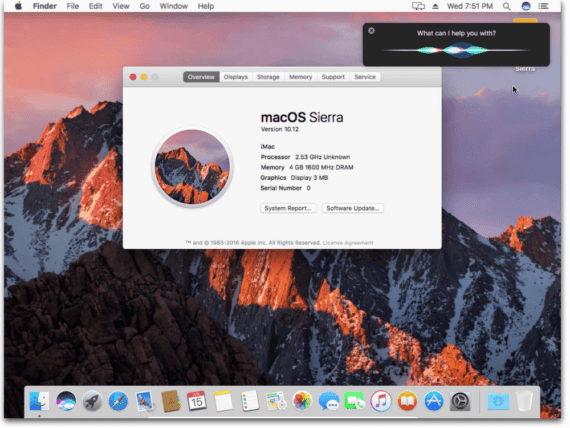The image size is (570, 428).
Task: Open Launchpad rocket icon in dock
Action: (92, 401)
